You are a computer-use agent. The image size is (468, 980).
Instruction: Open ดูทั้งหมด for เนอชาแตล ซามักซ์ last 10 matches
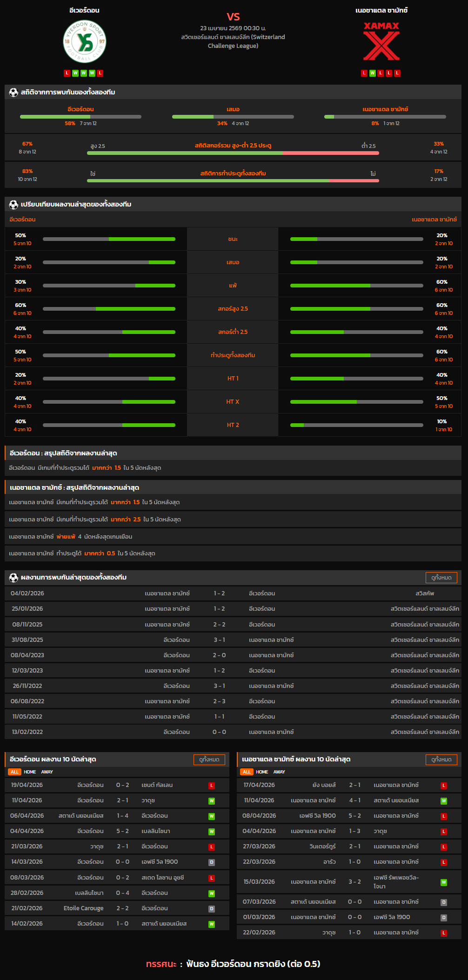[441, 759]
